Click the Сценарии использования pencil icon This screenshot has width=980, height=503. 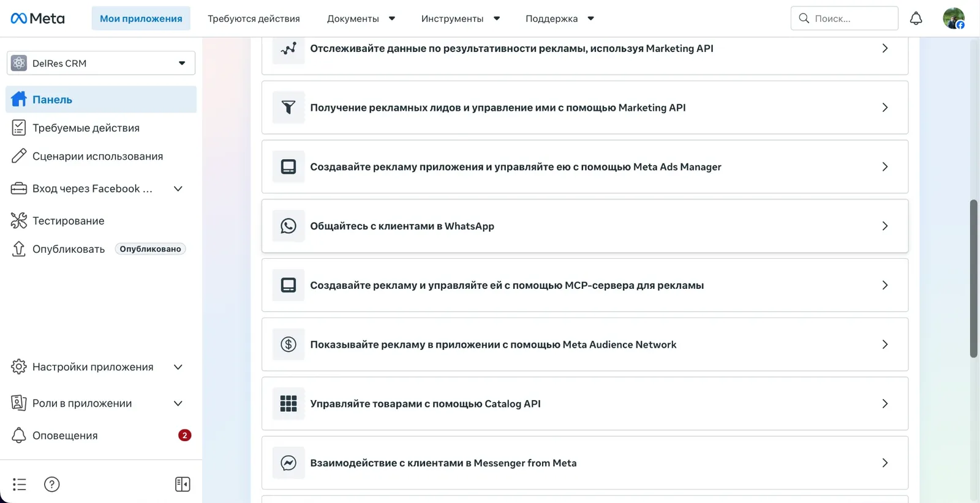[19, 156]
